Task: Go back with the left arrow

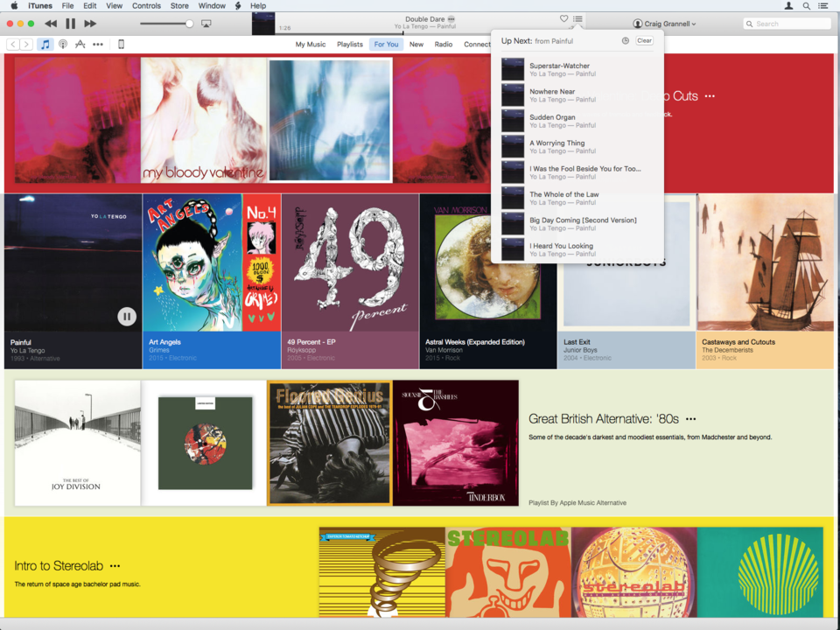Action: click(13, 45)
